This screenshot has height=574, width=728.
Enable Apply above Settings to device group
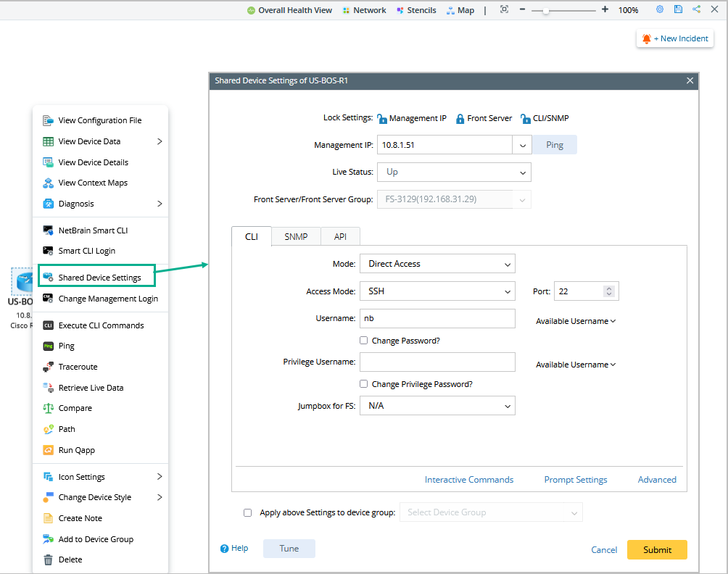pyautogui.click(x=247, y=512)
